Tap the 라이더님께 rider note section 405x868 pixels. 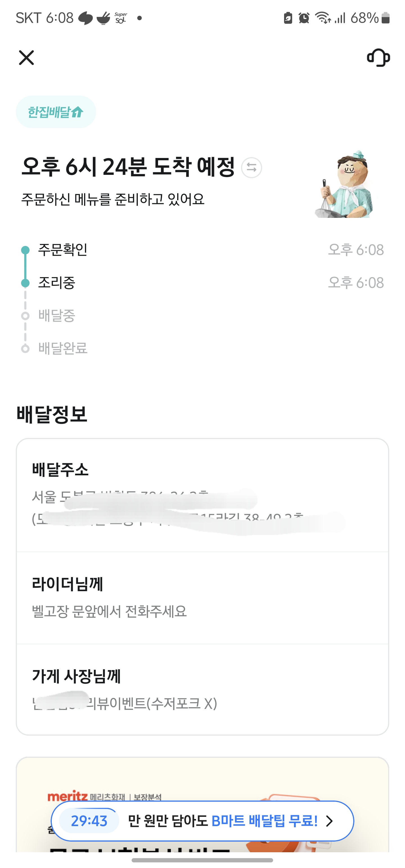[202, 597]
